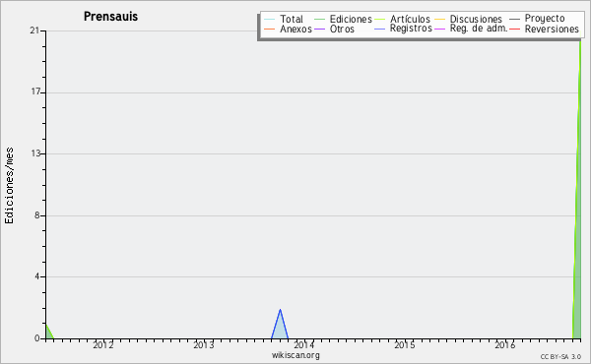
Task: Click the Prensauis chart title
Action: (x=110, y=16)
